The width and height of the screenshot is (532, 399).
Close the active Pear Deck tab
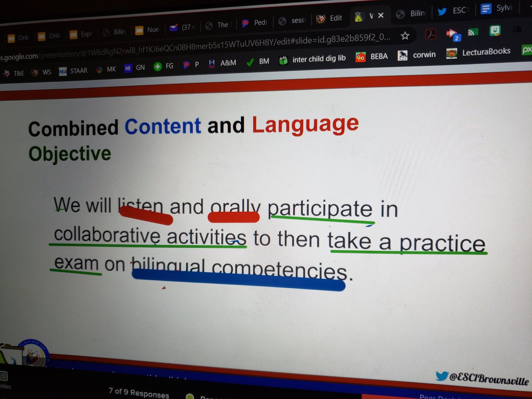(x=380, y=16)
